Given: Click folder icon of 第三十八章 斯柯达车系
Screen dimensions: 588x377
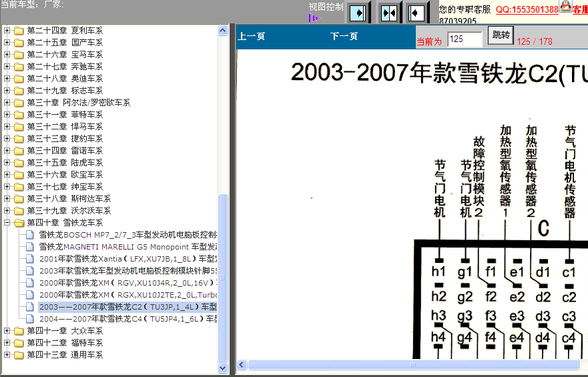Looking at the screenshot, I should tap(19, 198).
